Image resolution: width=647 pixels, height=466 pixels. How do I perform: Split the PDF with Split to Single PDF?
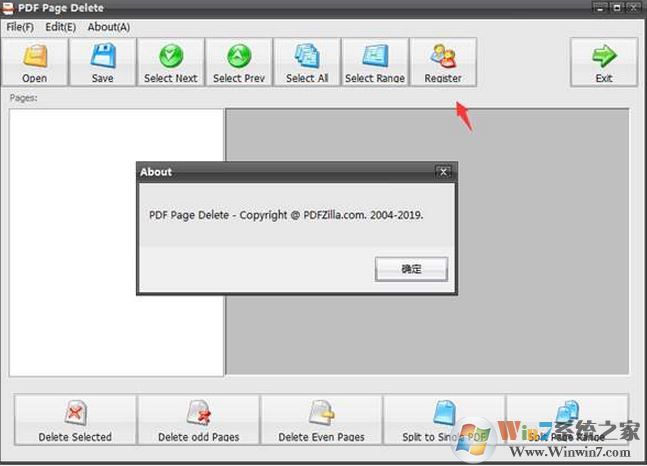[x=444, y=420]
